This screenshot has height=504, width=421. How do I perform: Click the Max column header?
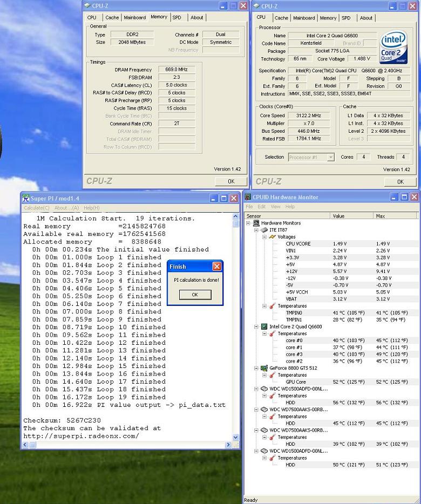(396, 216)
